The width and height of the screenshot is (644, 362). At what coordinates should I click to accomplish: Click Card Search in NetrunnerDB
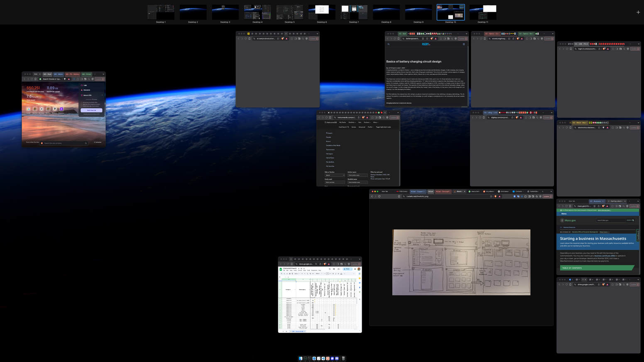[344, 127]
